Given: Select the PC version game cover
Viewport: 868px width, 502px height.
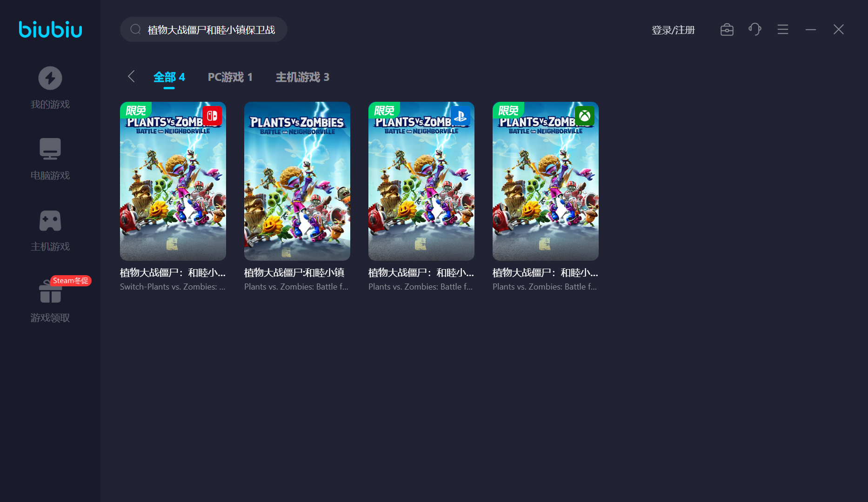Looking at the screenshot, I should tap(297, 181).
